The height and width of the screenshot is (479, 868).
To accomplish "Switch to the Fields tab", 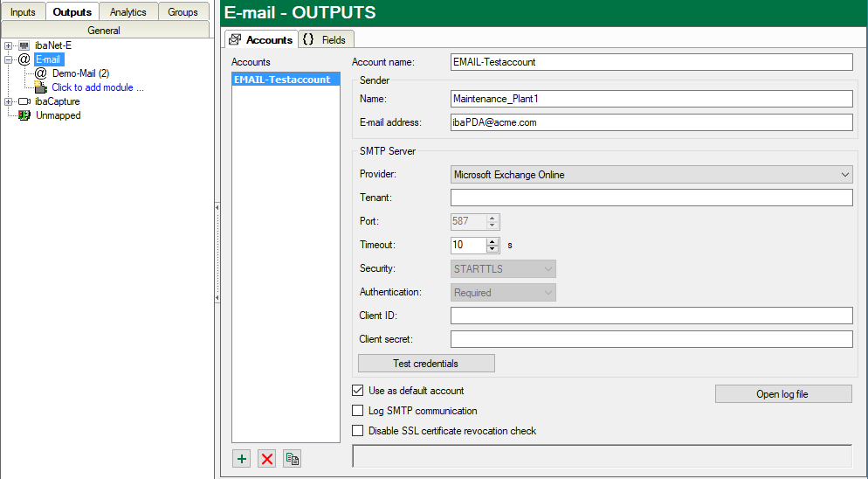I will click(x=325, y=39).
